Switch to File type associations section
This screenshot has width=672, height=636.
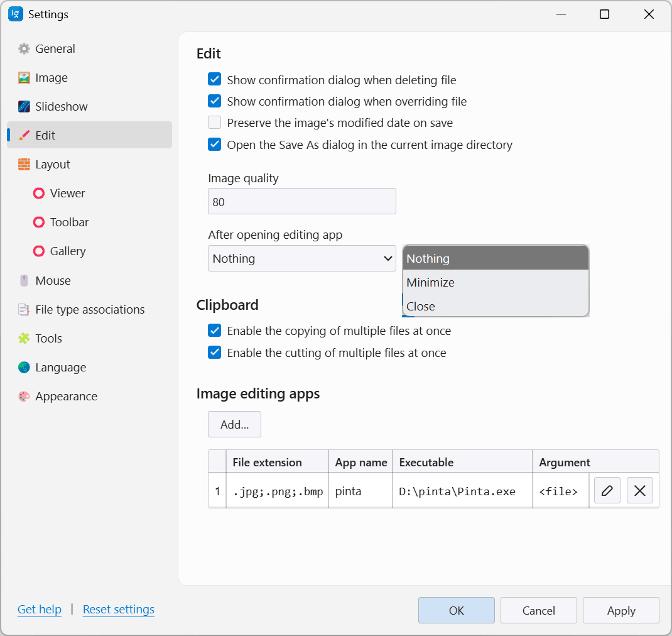pyautogui.click(x=90, y=310)
